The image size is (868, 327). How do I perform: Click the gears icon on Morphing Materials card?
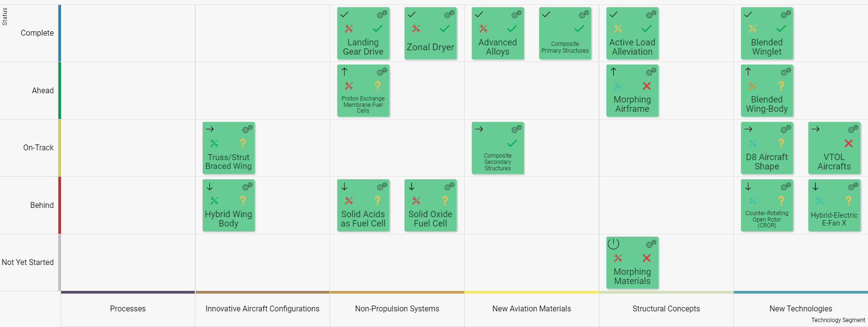point(651,244)
